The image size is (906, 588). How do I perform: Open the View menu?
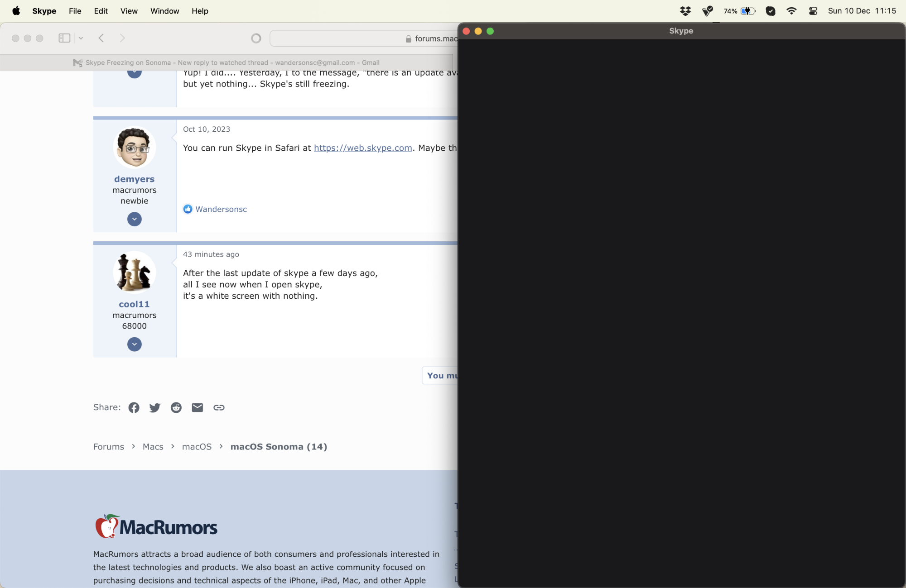pos(129,11)
